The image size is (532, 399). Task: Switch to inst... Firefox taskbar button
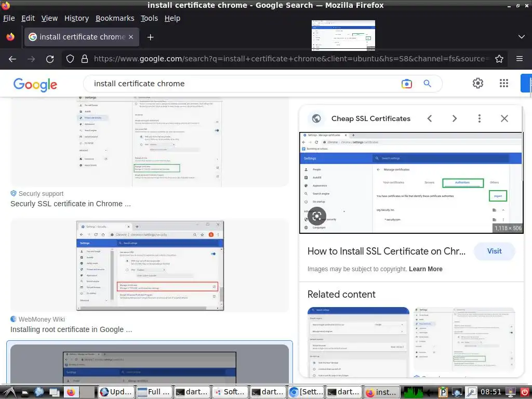click(381, 392)
